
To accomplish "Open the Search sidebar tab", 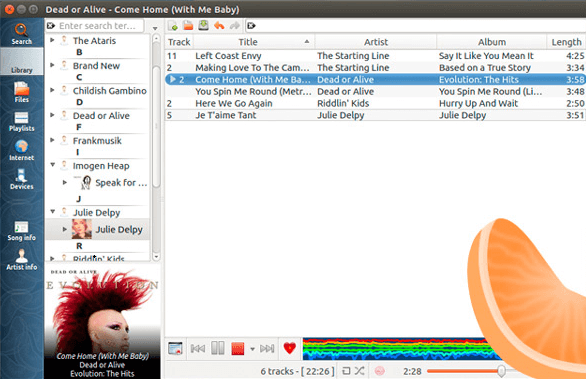I will pyautogui.click(x=21, y=34).
